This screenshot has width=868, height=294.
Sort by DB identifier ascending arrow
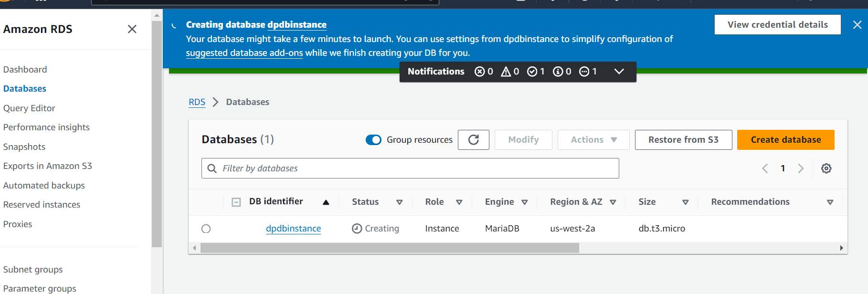point(326,202)
